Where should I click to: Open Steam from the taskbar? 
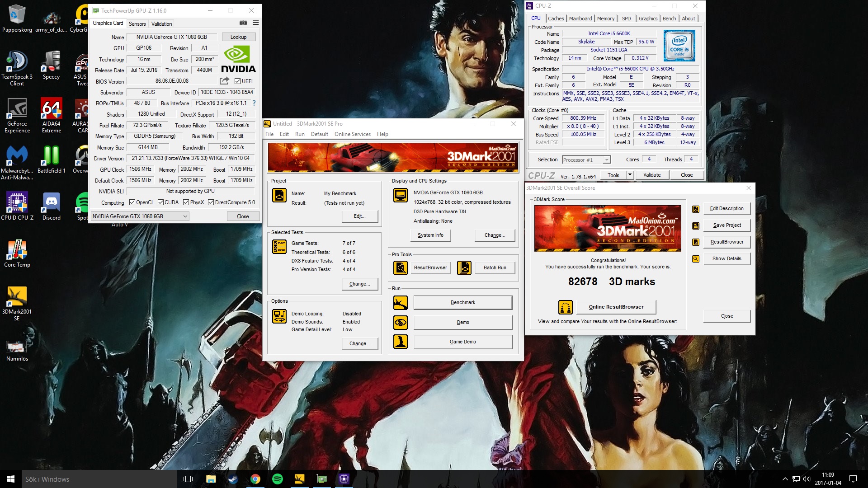[x=233, y=479]
